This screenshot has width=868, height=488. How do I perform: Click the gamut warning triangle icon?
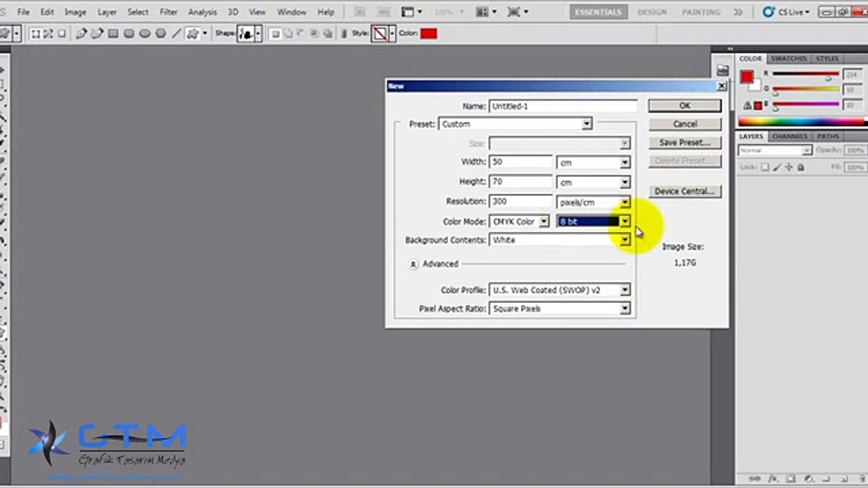click(x=747, y=106)
